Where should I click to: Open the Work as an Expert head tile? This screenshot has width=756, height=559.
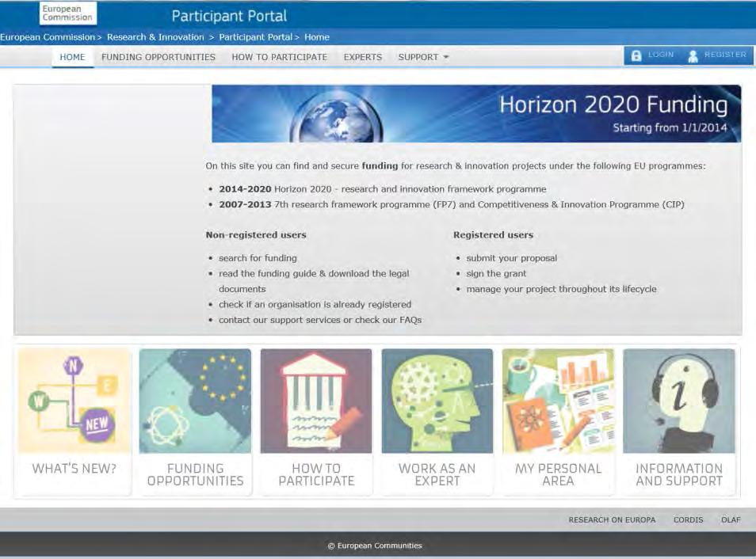tap(437, 401)
